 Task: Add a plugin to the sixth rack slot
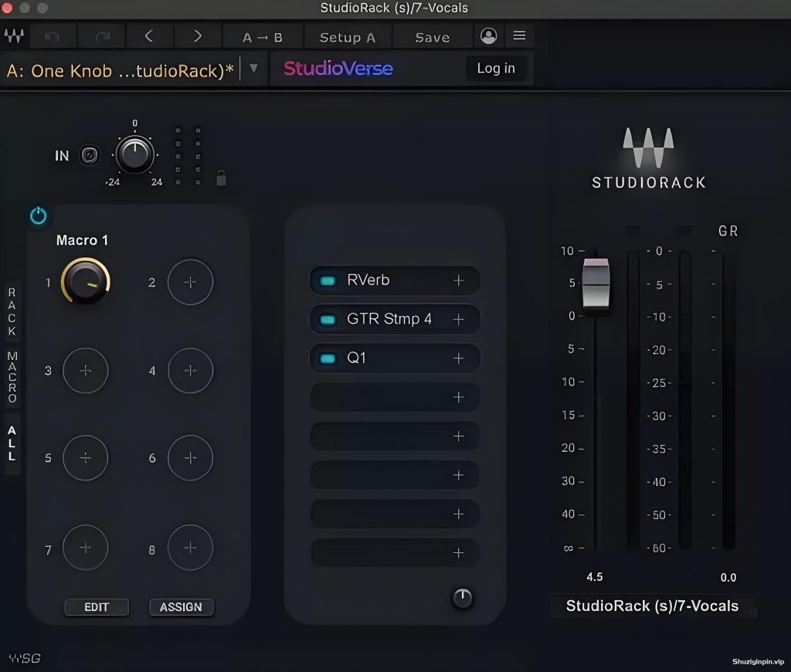459,475
